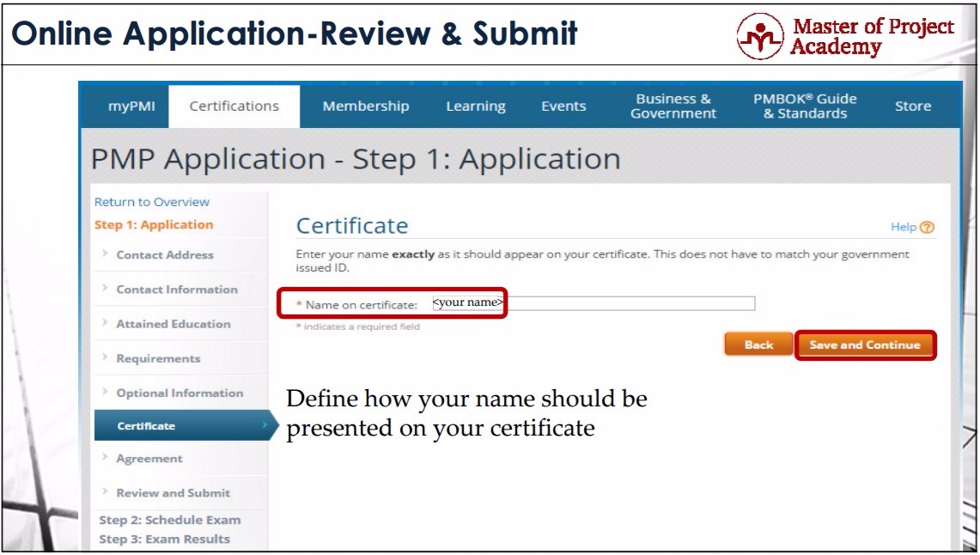Click the Back button
Viewport: 980px width, 555px height.
pos(758,345)
